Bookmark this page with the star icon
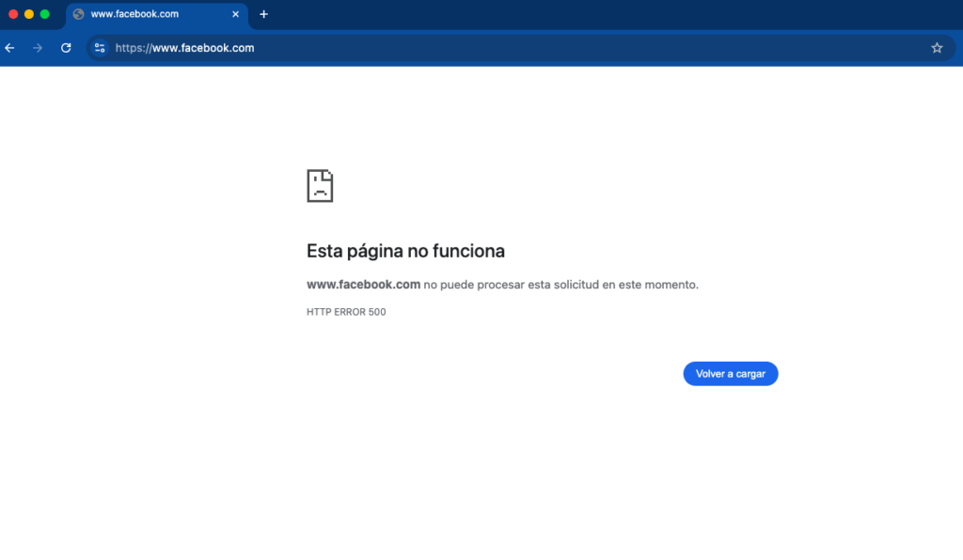The width and height of the screenshot is (963, 560). 937,48
